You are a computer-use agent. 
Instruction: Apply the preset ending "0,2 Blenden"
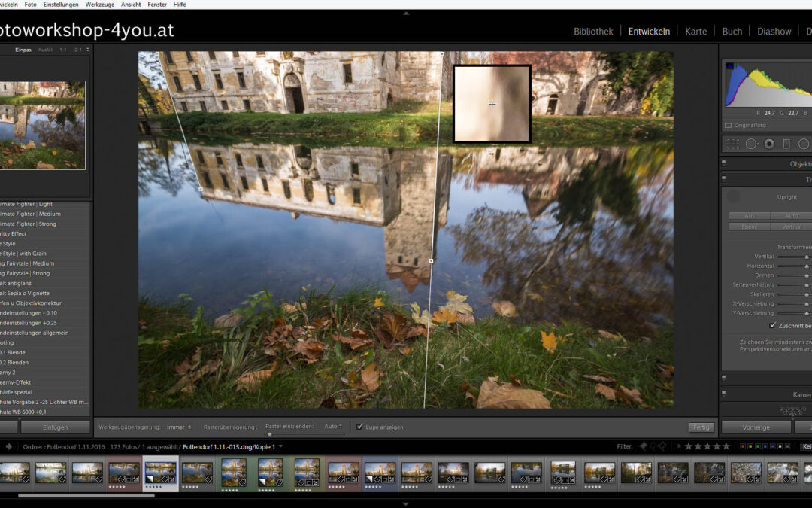click(14, 362)
